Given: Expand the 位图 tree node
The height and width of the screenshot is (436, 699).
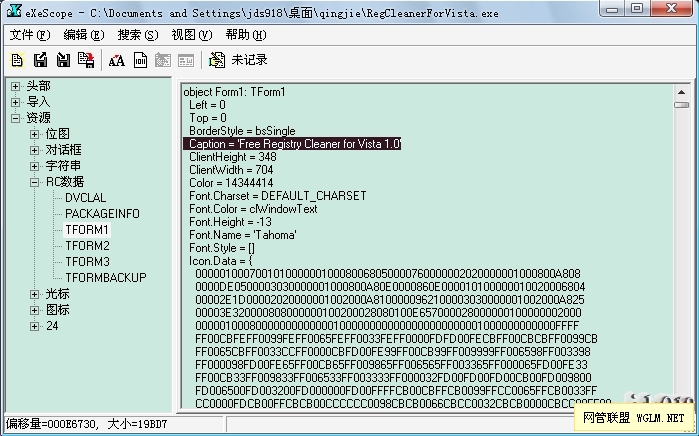Looking at the screenshot, I should [34, 134].
